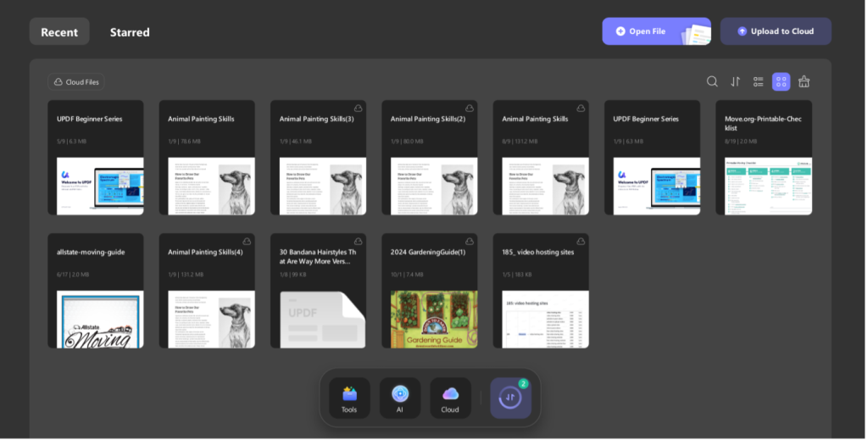Select the Recent tab

(59, 32)
